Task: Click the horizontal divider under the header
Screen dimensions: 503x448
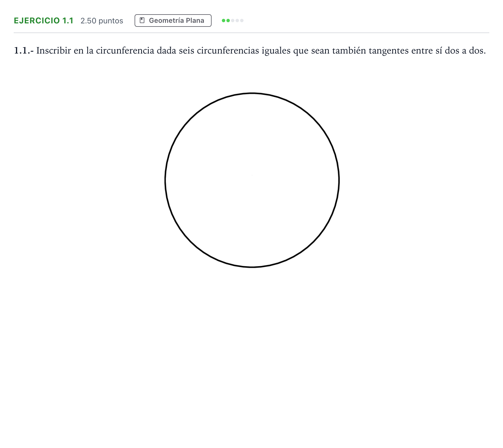Action: 251,33
